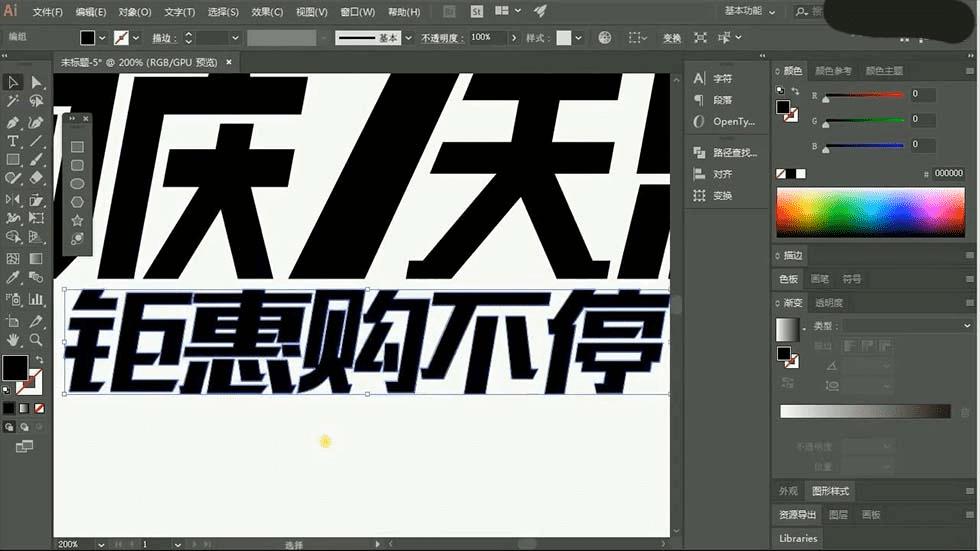Close the floating shape tools panel

(x=86, y=119)
